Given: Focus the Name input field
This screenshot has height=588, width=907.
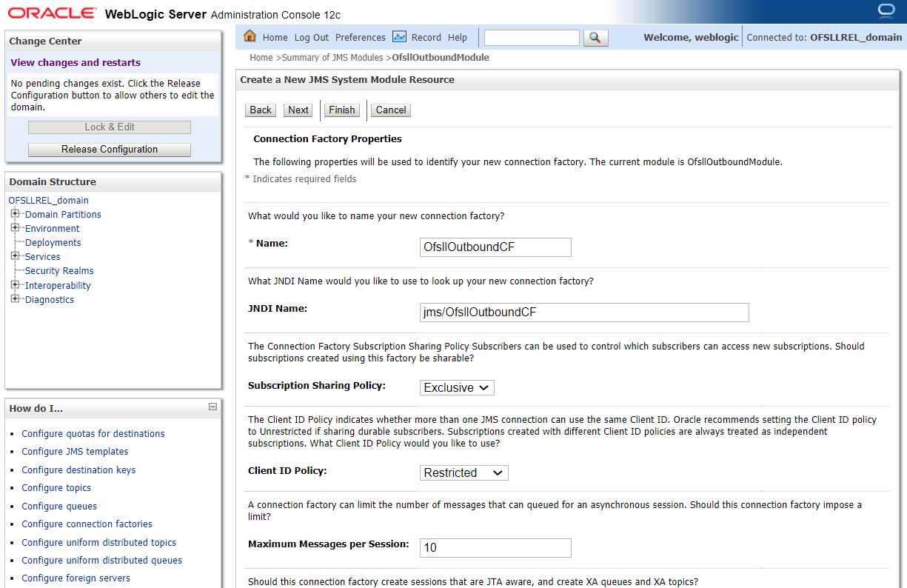Looking at the screenshot, I should (495, 247).
